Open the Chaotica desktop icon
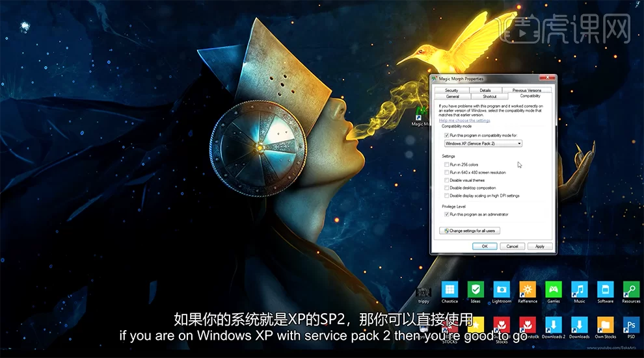The image size is (644, 358). pos(449,289)
